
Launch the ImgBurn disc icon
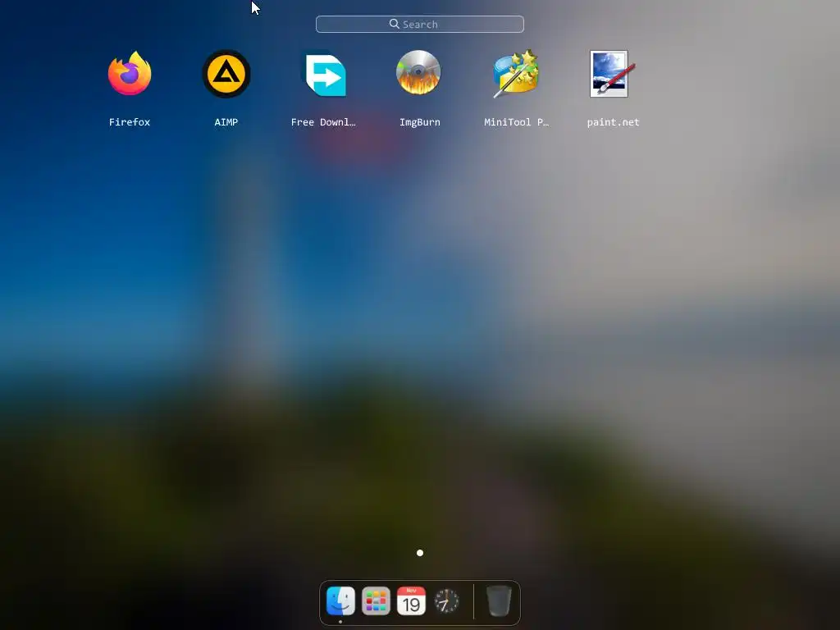click(x=418, y=73)
